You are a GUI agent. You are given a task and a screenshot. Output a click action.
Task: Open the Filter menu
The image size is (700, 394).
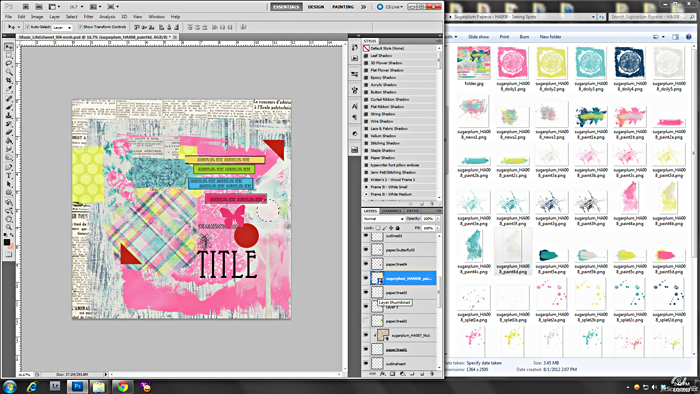88,17
